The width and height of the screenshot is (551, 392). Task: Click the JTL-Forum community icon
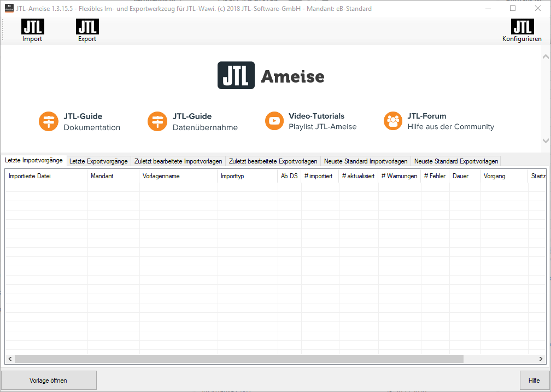[x=392, y=121]
